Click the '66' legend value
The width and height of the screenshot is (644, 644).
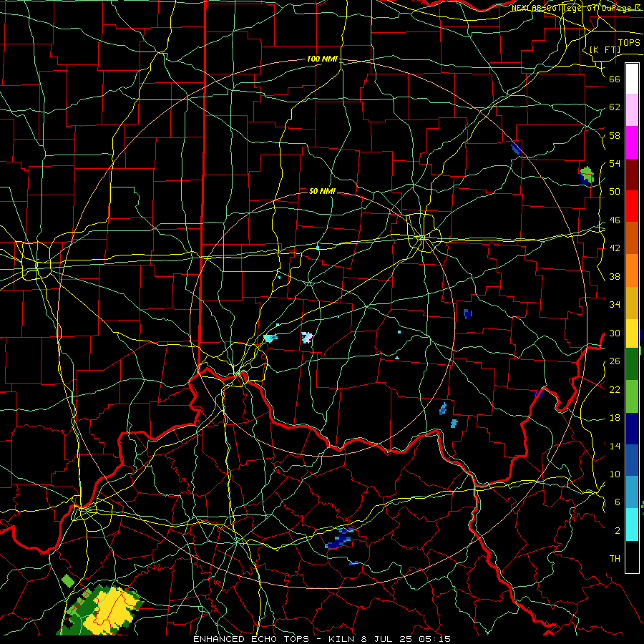(615, 79)
